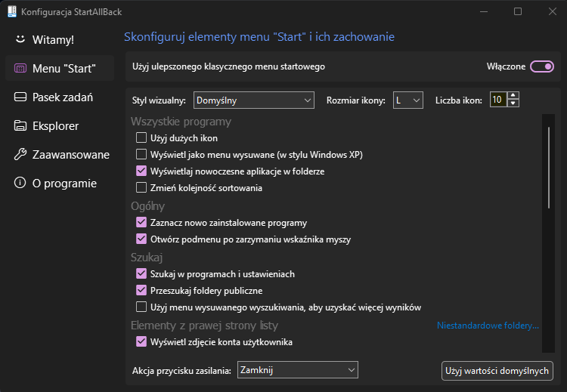Click the settings list vertical scrollbar thumb

tap(549, 168)
